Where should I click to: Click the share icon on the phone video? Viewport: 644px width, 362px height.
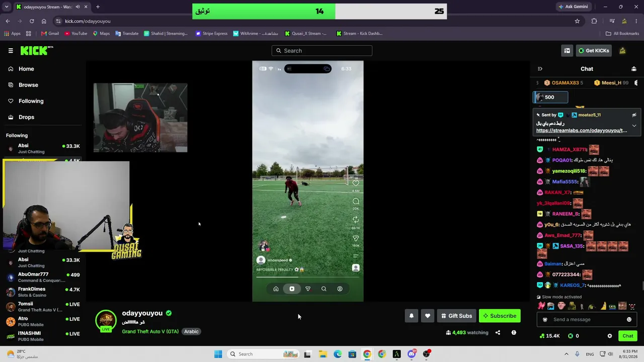tap(356, 238)
